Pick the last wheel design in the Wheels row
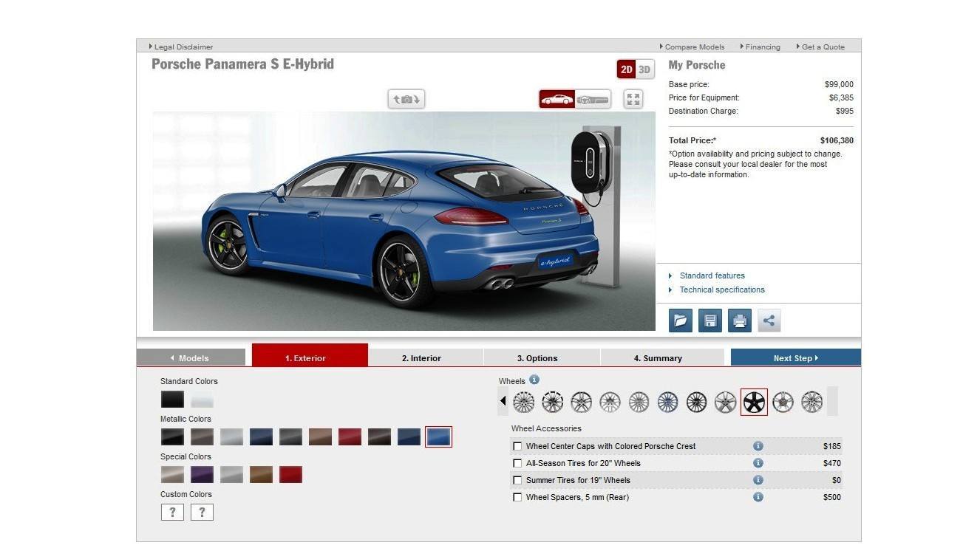The width and height of the screenshot is (980, 548). coord(811,402)
